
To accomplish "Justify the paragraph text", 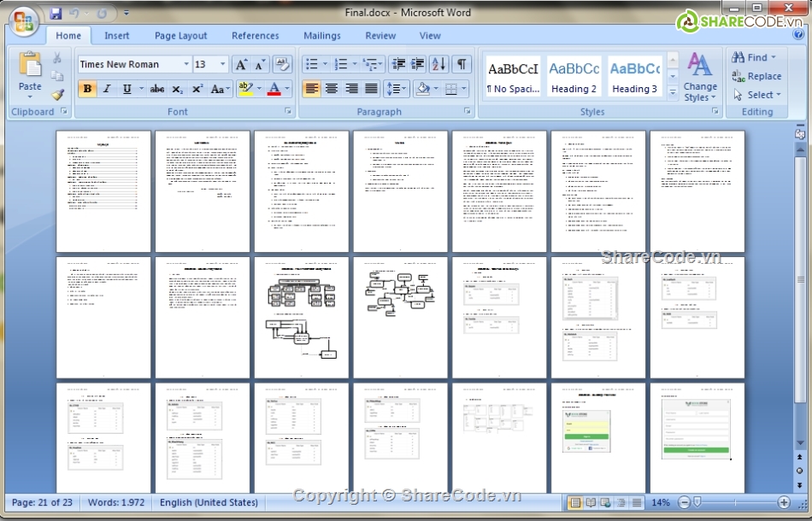I will [371, 89].
